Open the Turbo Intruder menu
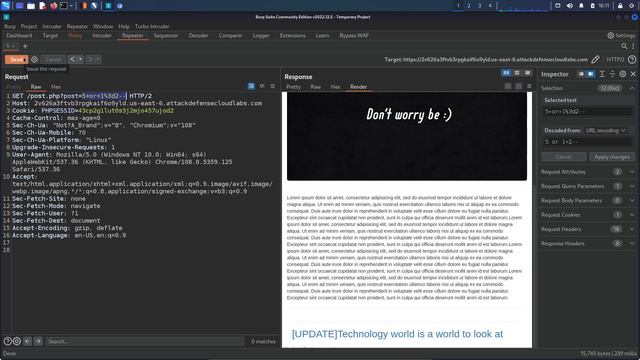The image size is (640, 360). (152, 27)
